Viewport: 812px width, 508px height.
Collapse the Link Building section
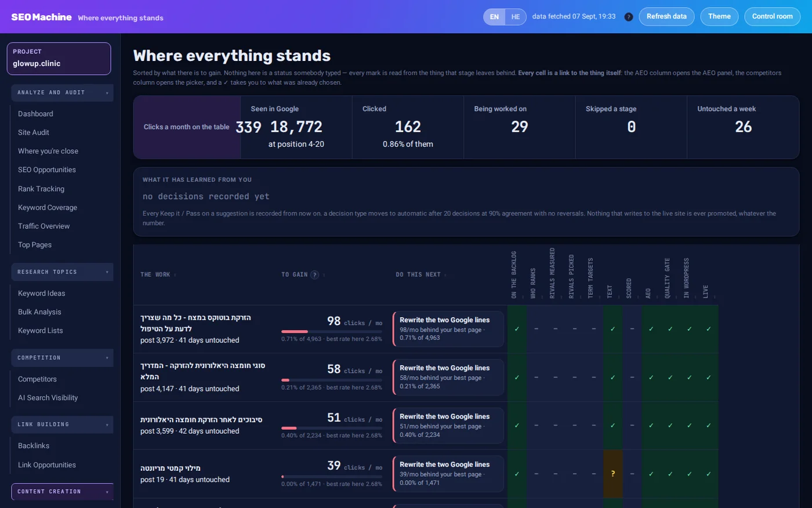pyautogui.click(x=62, y=424)
